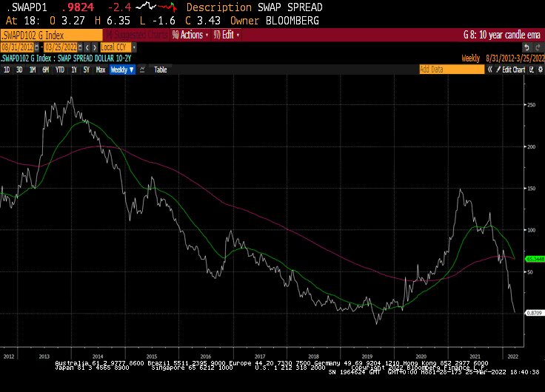Select the 3D range
The image size is (545, 392).
[19, 70]
